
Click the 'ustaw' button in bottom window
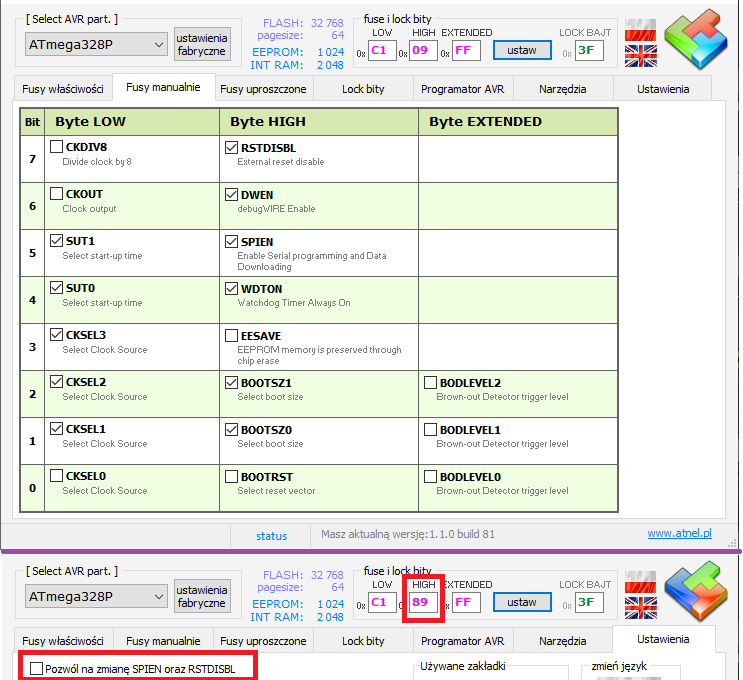522,602
